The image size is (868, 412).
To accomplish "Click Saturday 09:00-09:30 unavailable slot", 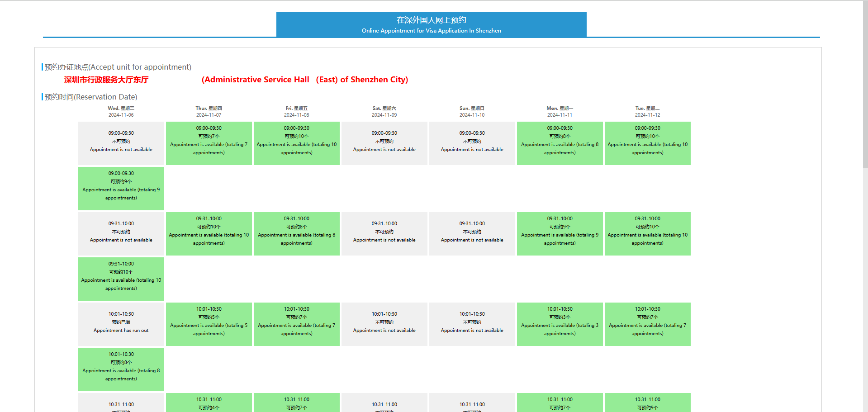I will pos(384,143).
